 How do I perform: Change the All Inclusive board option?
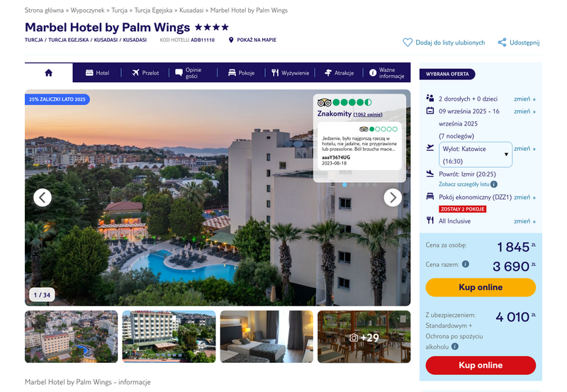click(x=524, y=221)
